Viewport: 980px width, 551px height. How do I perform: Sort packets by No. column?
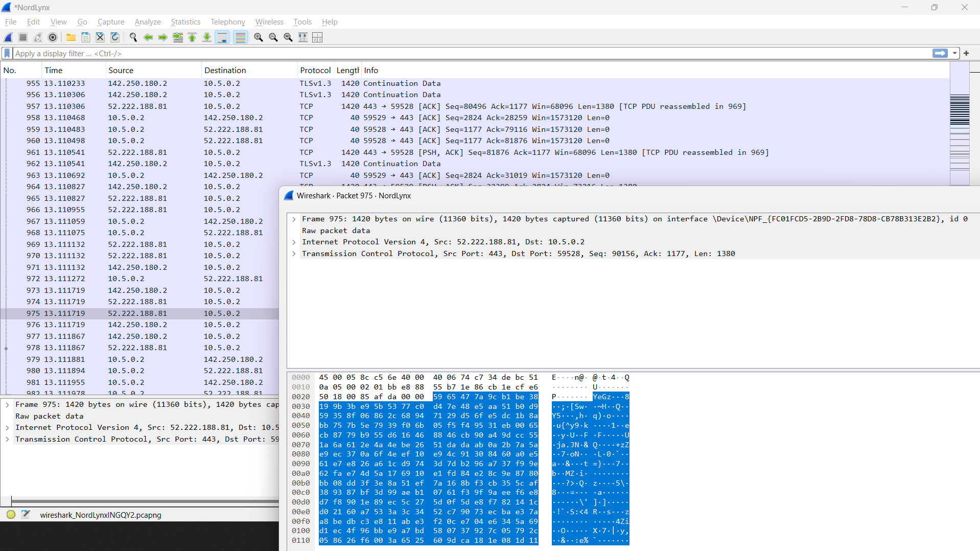coord(21,71)
